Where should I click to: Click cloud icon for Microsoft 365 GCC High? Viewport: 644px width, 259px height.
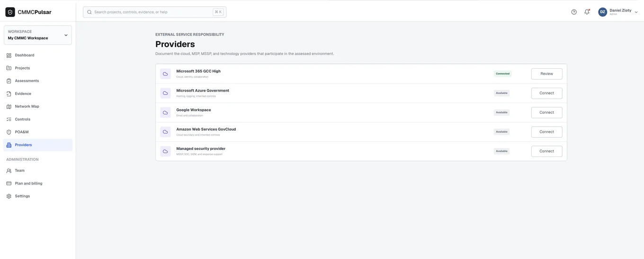(x=165, y=74)
